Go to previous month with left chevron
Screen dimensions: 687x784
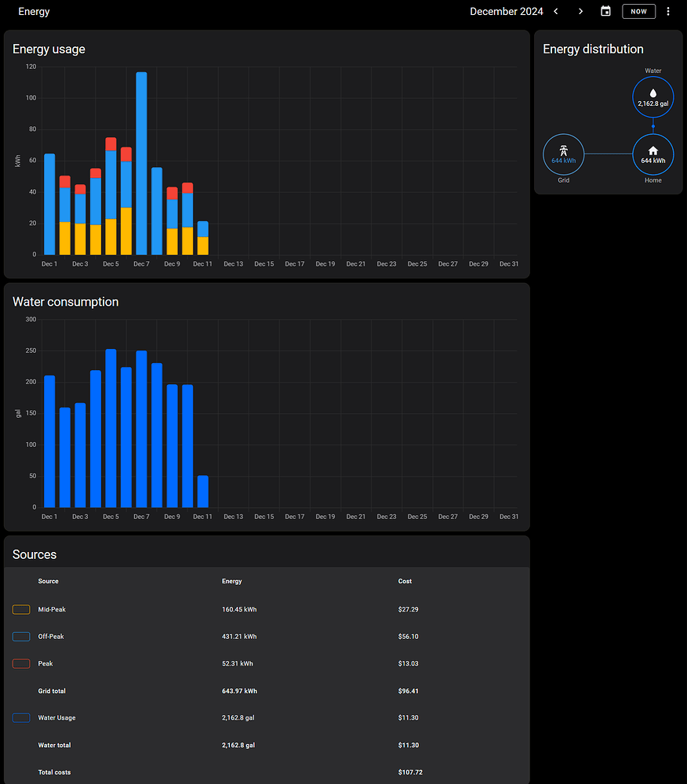point(556,12)
